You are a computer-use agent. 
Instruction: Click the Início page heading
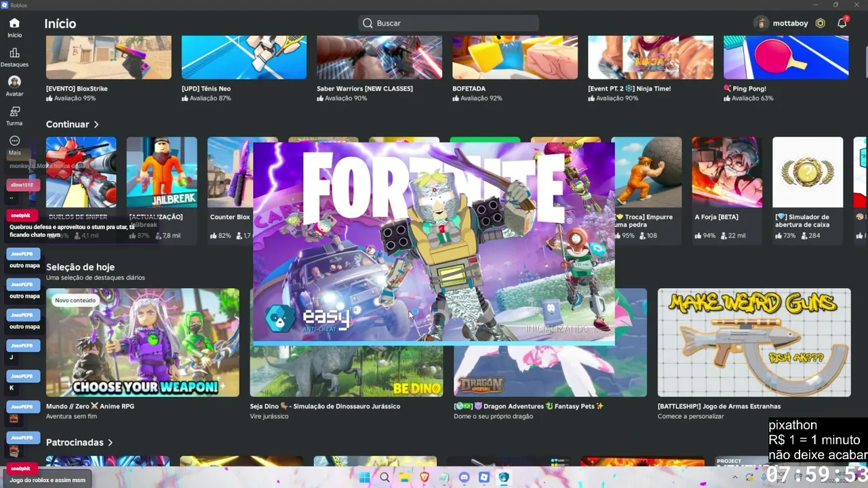pos(60,24)
